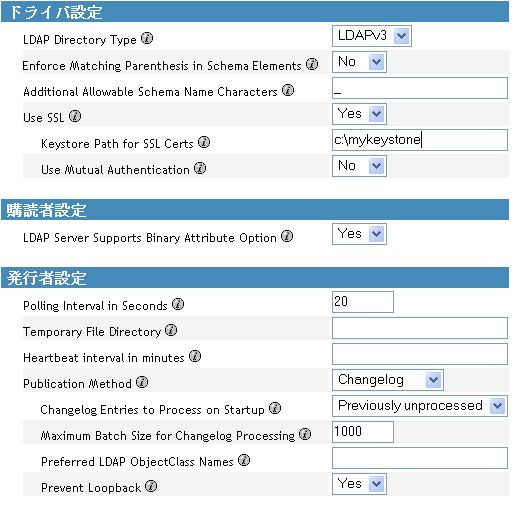Image resolution: width=530 pixels, height=521 pixels.
Task: Click the Polling Interval field showing 20
Action: (x=363, y=302)
